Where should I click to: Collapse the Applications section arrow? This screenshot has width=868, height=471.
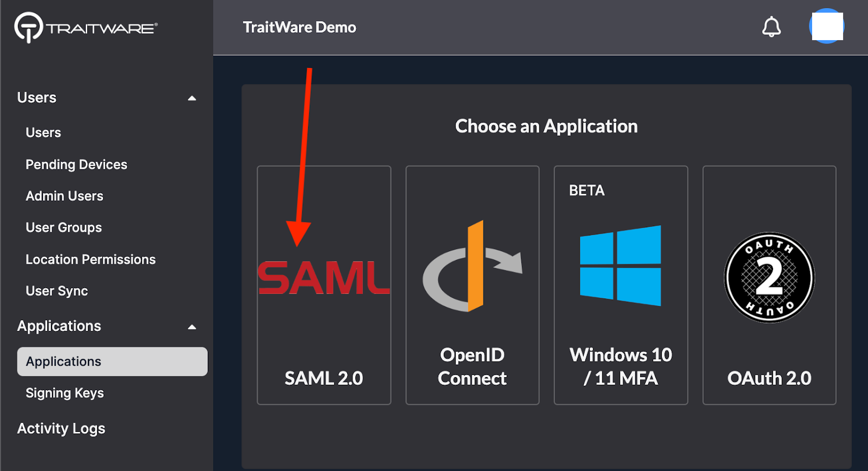(x=192, y=327)
